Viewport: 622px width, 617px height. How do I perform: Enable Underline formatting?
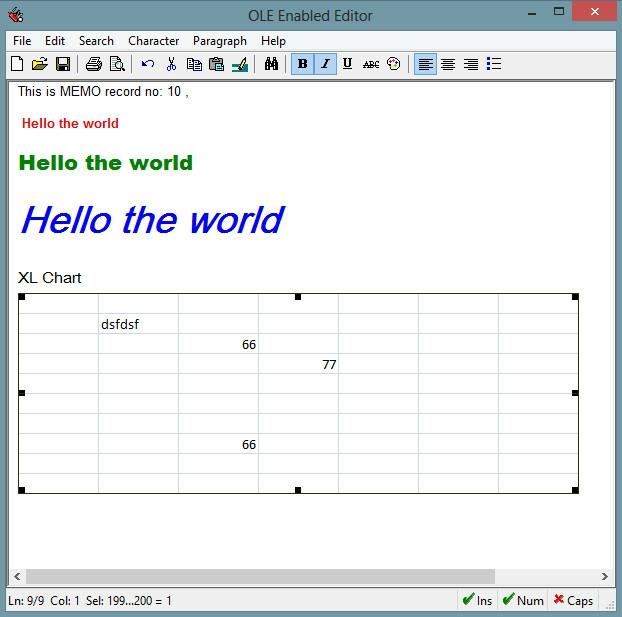tap(347, 64)
